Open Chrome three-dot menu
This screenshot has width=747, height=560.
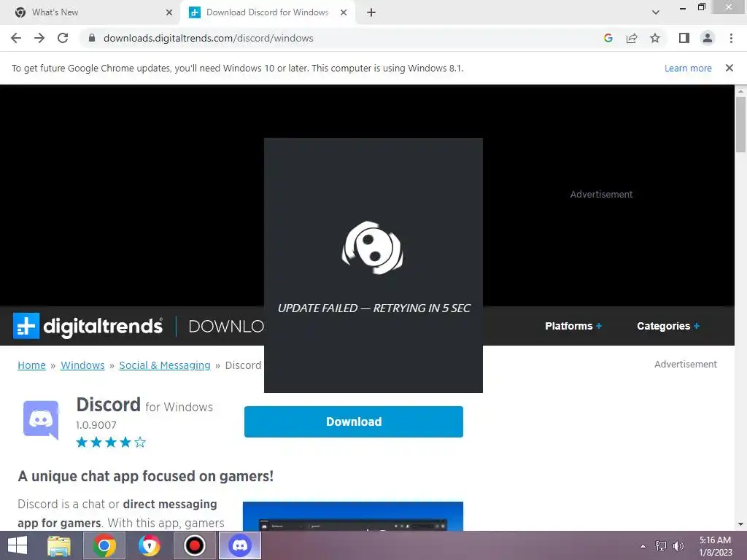point(731,38)
